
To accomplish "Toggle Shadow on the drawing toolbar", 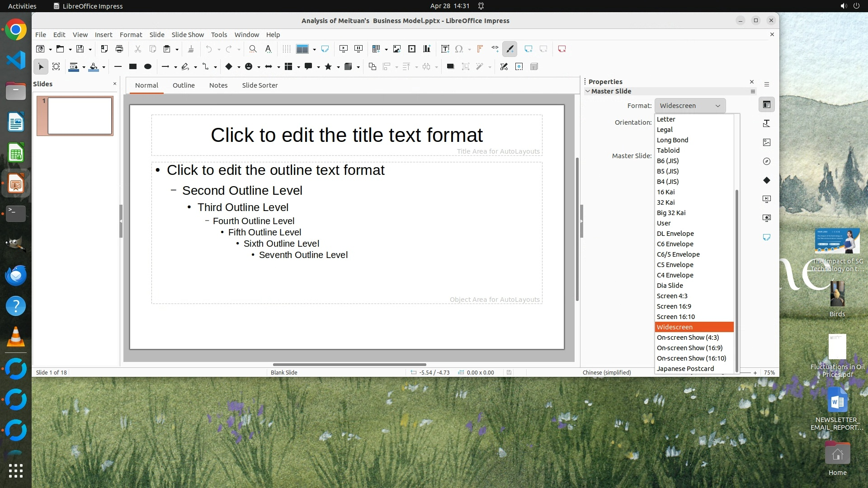I will pyautogui.click(x=450, y=66).
